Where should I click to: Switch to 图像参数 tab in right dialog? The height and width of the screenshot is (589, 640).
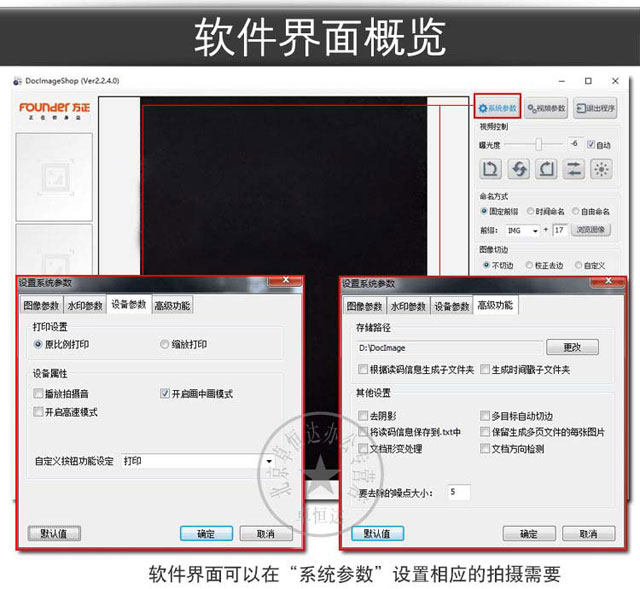click(x=364, y=306)
